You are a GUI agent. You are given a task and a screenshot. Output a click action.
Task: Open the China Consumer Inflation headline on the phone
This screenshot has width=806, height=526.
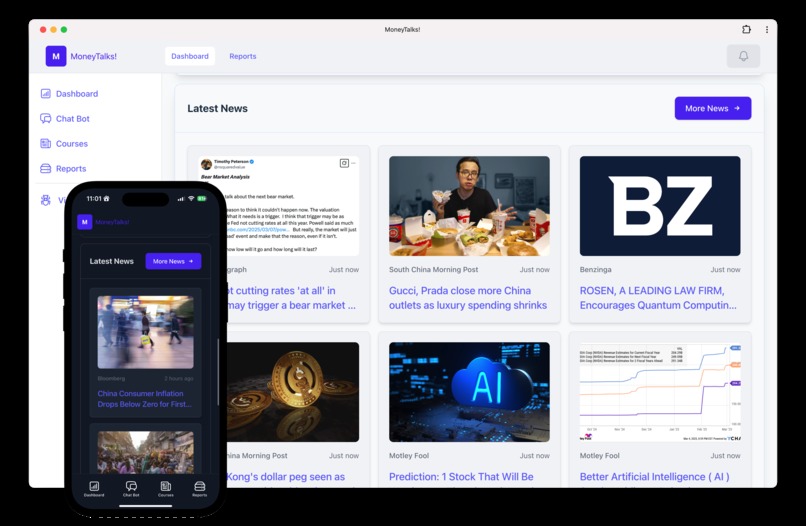pos(144,398)
